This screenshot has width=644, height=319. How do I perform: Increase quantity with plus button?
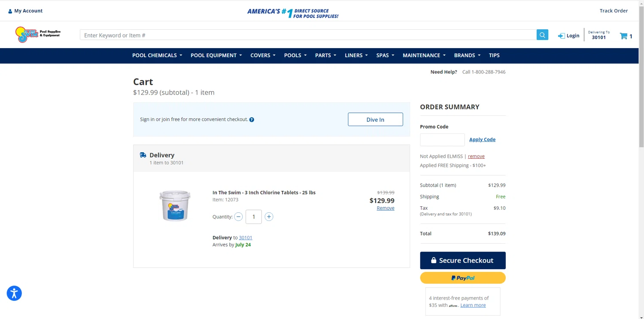click(269, 217)
